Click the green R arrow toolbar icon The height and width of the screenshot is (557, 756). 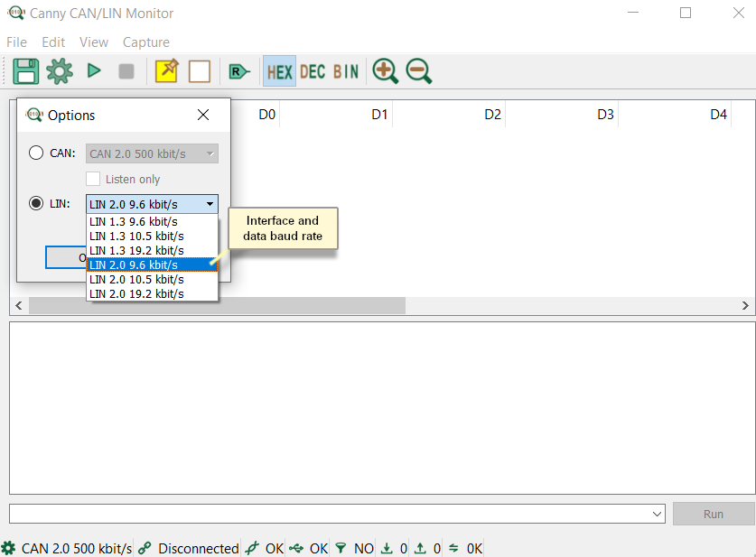point(238,72)
